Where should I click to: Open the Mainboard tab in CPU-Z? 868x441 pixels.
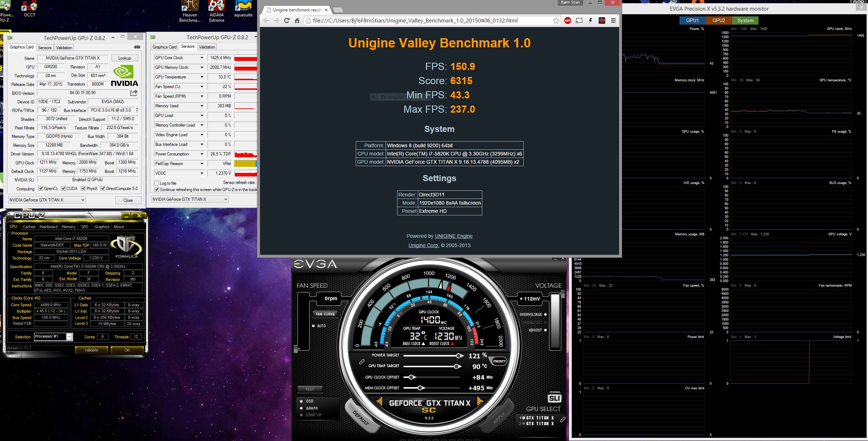click(48, 227)
